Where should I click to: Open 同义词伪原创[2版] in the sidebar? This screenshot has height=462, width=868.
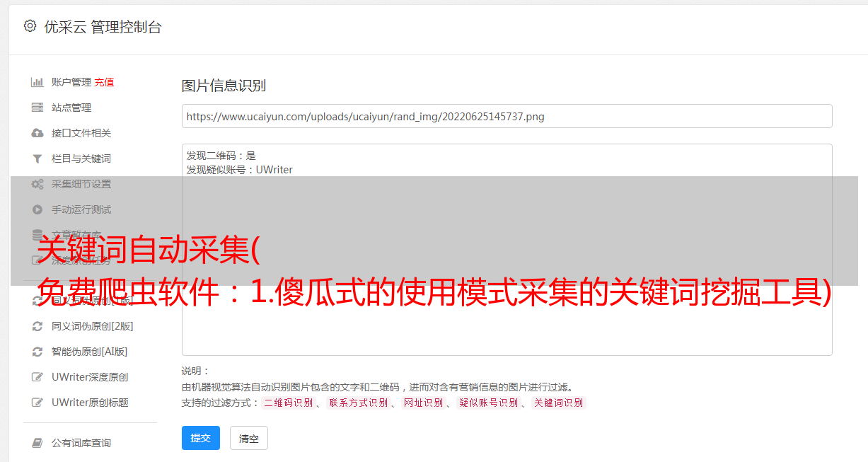93,326
